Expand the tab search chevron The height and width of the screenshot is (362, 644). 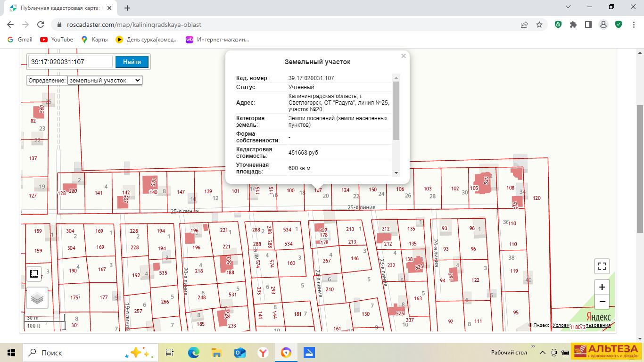pos(568,7)
